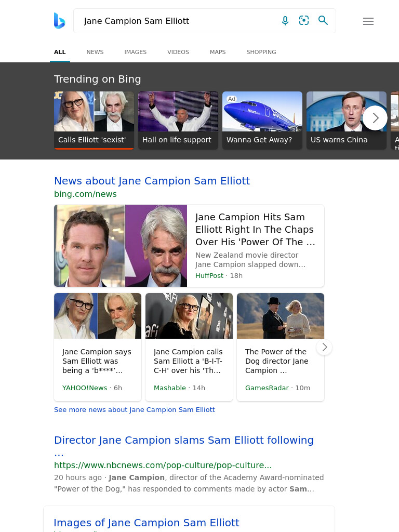Screen dimensions: 399x532
Task: Switch to the NEWS tab
Action: pyautogui.click(x=95, y=52)
